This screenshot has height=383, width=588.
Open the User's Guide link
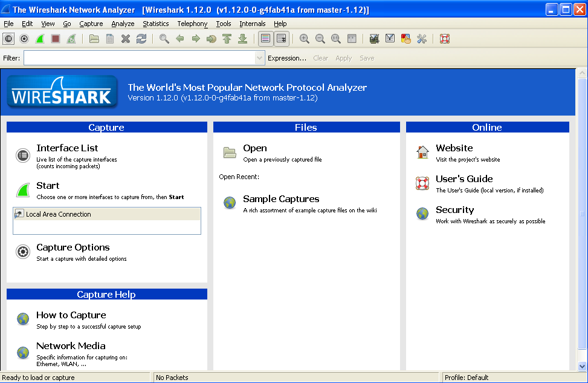pos(464,178)
